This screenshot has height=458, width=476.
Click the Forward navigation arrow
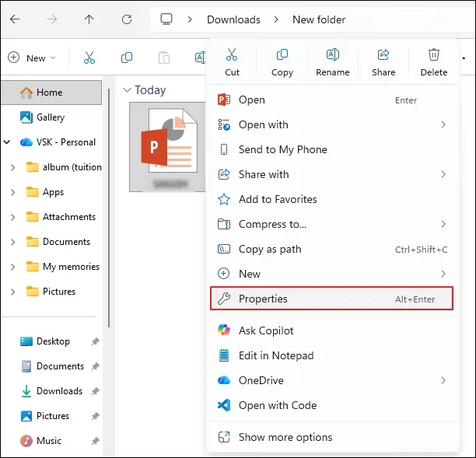[52, 19]
